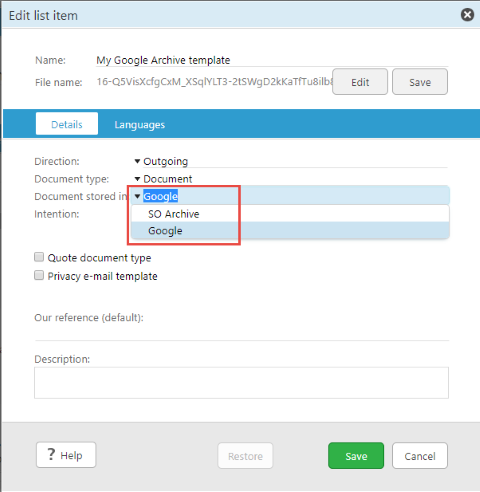Open the Direction Outgoing dropdown

click(290, 161)
